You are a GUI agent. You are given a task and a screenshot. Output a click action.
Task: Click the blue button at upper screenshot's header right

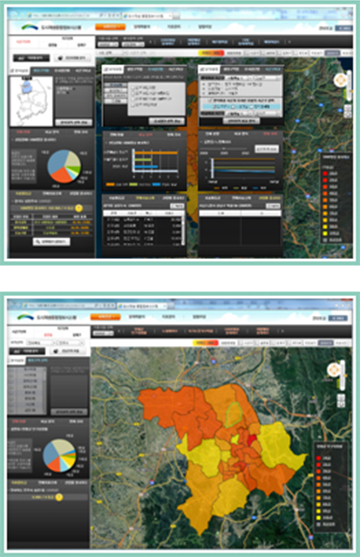coord(344,28)
